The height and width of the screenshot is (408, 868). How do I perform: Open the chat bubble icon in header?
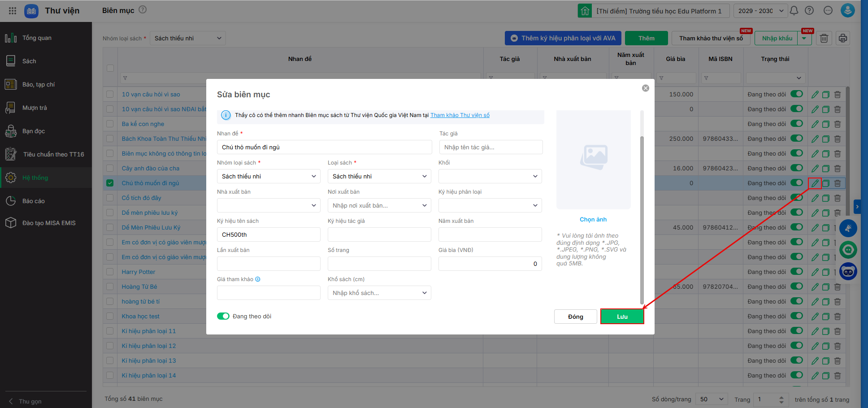click(x=828, y=10)
